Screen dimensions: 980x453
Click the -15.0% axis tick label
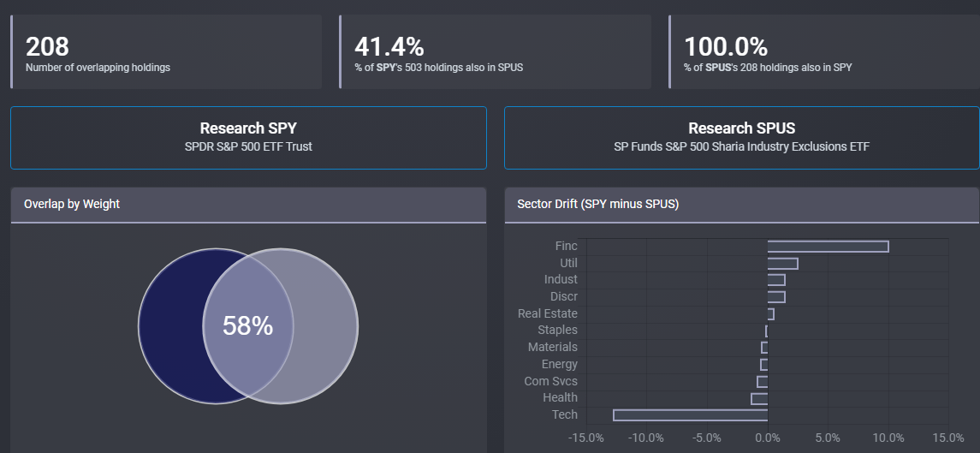[586, 438]
